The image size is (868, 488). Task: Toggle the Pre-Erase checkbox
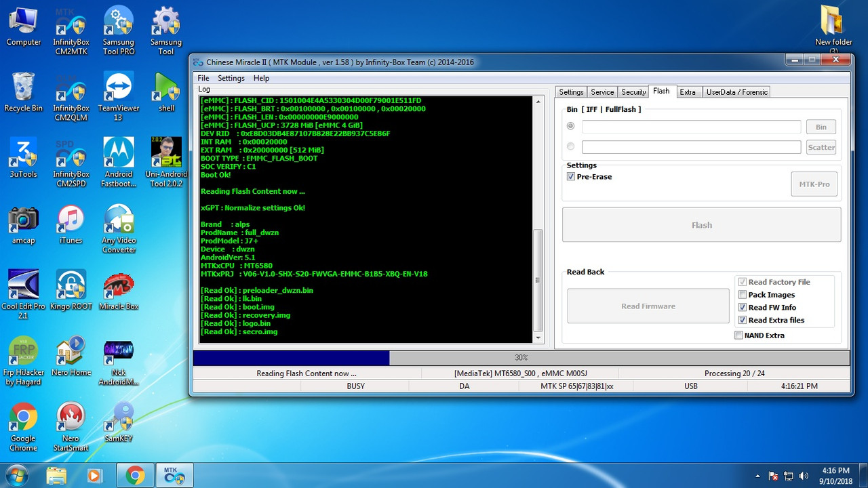click(571, 177)
